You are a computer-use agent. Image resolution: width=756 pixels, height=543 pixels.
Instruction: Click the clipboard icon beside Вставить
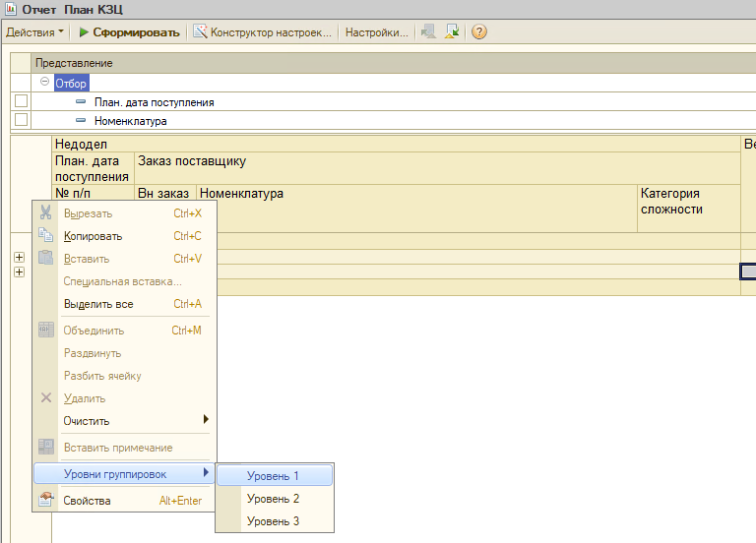[46, 258]
